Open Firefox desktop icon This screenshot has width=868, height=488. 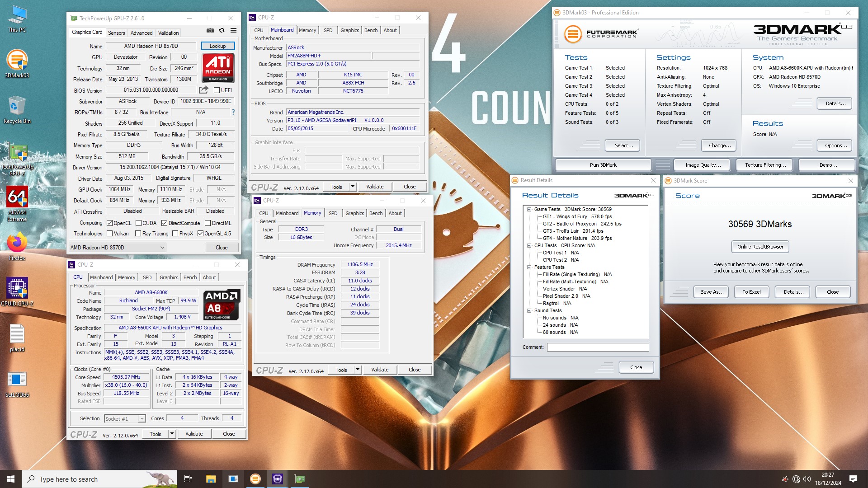pyautogui.click(x=17, y=247)
